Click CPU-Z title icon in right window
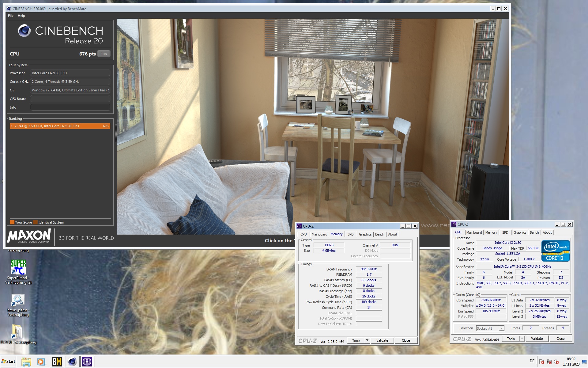The height and width of the screenshot is (368, 588). coord(454,224)
